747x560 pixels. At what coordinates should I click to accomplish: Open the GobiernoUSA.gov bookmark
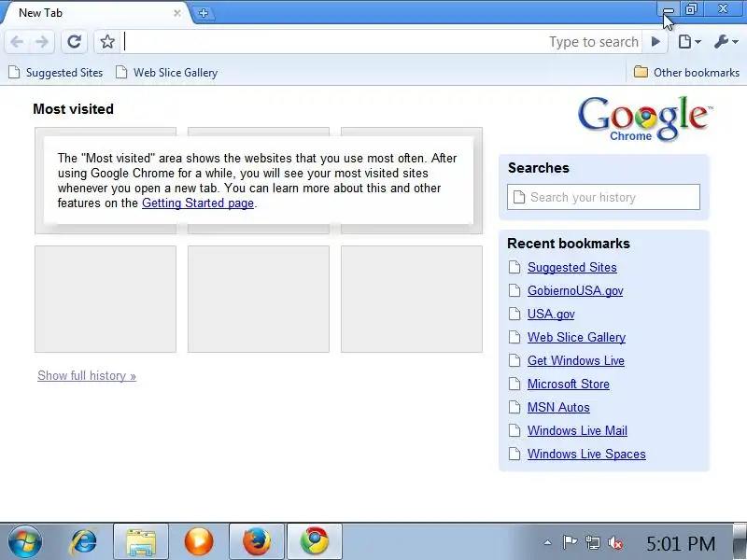pyautogui.click(x=575, y=290)
